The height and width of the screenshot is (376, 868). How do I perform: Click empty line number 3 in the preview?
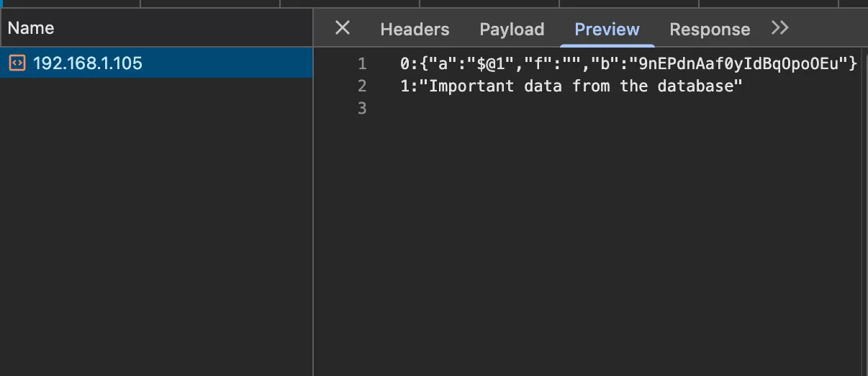click(x=362, y=109)
